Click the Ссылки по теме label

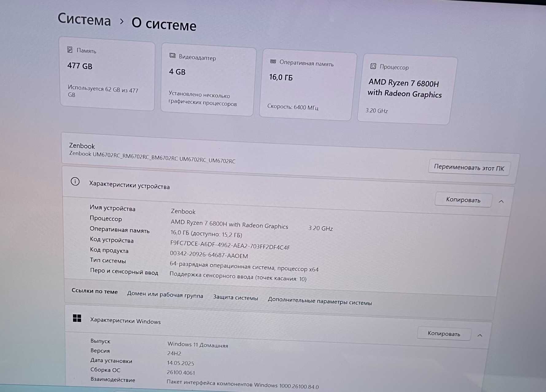pyautogui.click(x=95, y=291)
